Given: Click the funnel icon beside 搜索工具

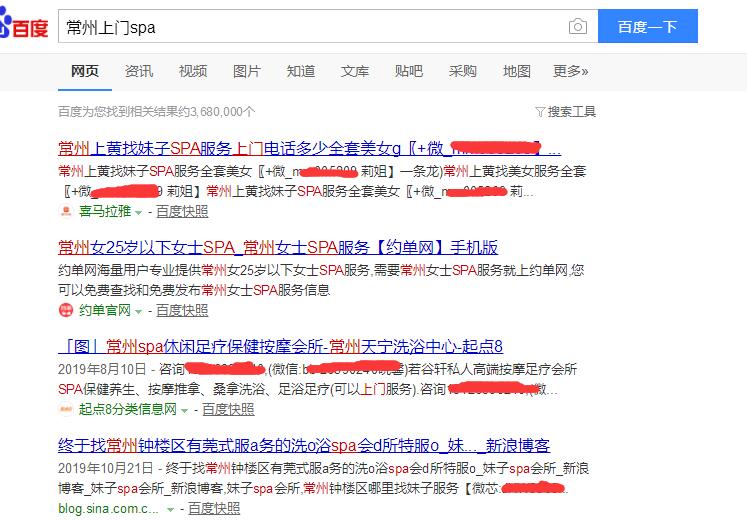Looking at the screenshot, I should coord(540,112).
